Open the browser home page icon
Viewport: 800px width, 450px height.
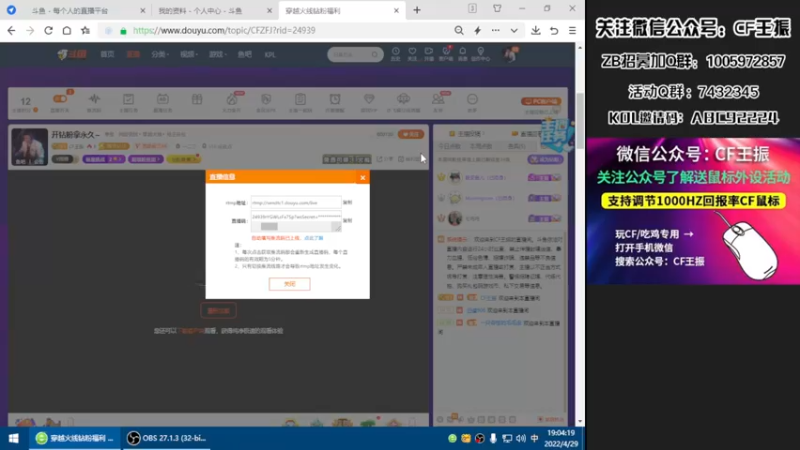[x=67, y=31]
